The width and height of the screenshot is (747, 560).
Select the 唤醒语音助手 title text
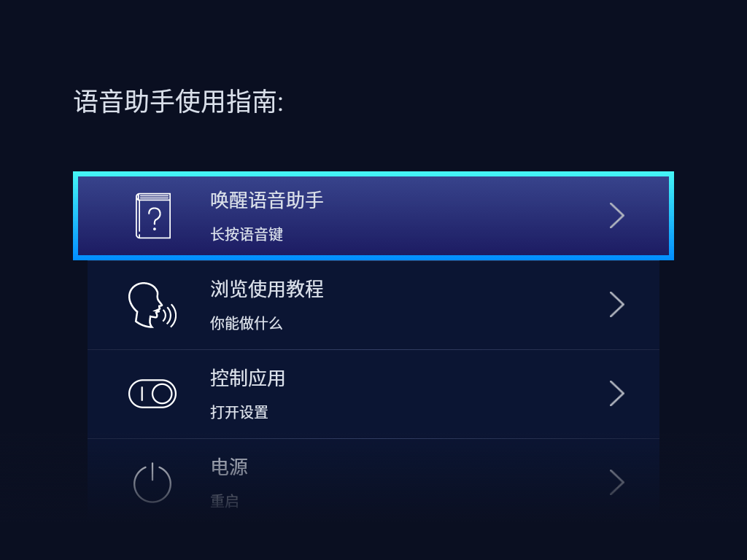pos(267,200)
